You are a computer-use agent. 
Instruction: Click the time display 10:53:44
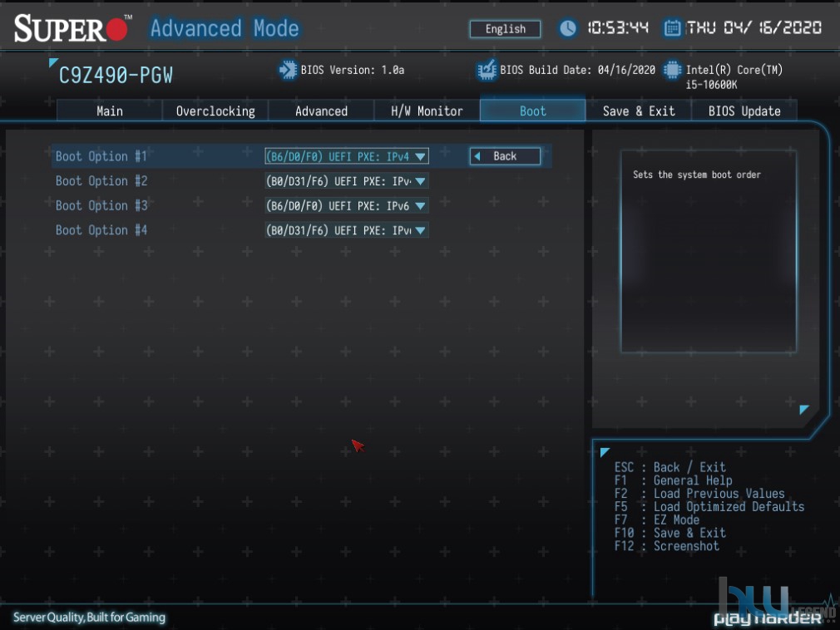(x=618, y=27)
